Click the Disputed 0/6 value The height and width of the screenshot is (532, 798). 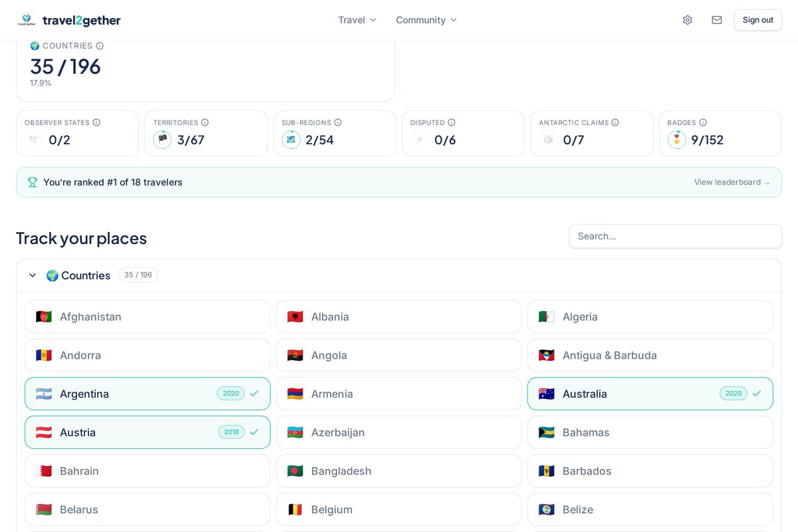click(x=445, y=140)
